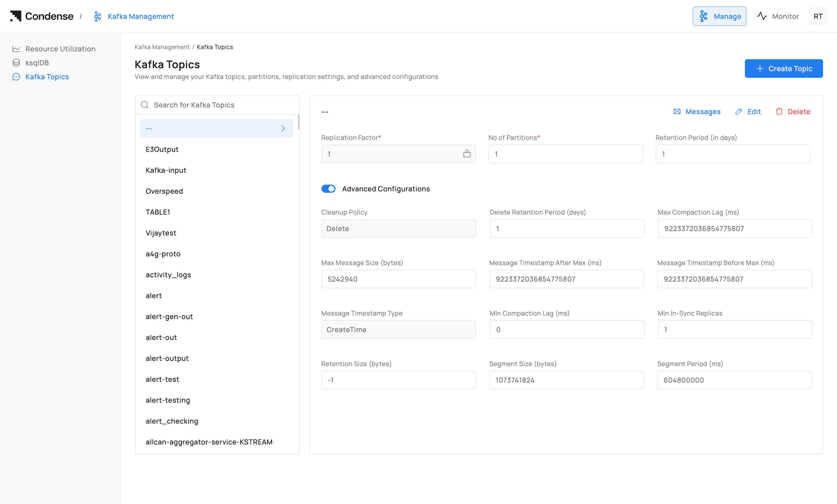837x504 pixels.
Task: Open the ksqlDB sidebar menu item
Action: tap(37, 63)
